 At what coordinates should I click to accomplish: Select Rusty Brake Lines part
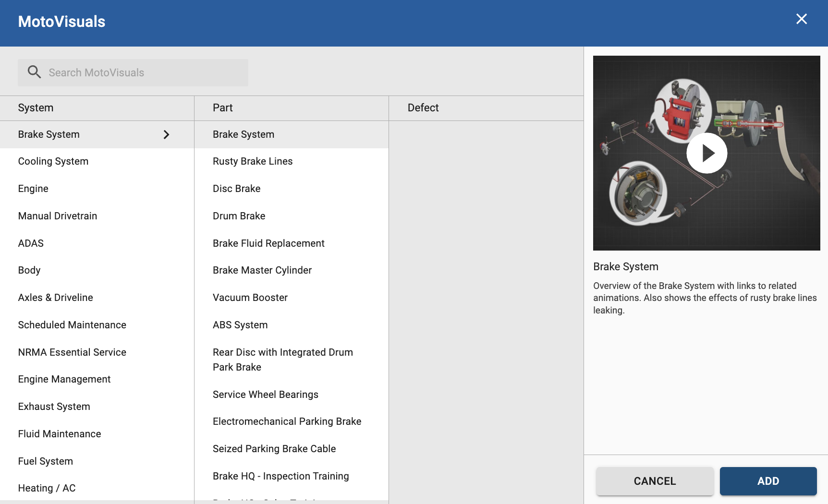point(292,161)
